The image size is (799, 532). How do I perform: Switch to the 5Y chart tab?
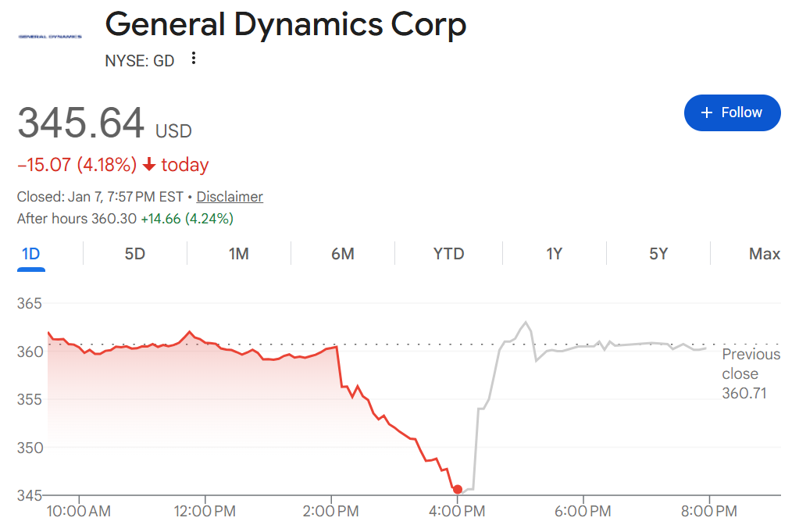pyautogui.click(x=658, y=254)
